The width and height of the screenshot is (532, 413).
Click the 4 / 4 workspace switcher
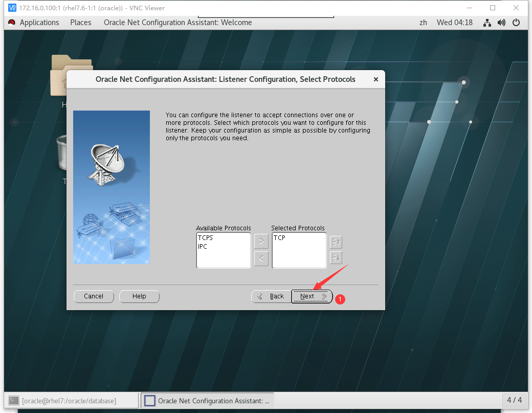click(x=515, y=400)
